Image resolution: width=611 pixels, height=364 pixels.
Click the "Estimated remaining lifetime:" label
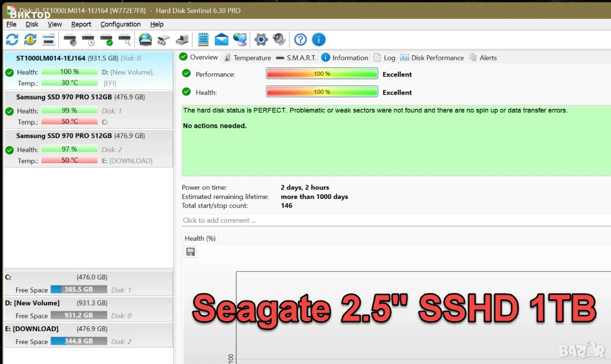[x=225, y=197]
